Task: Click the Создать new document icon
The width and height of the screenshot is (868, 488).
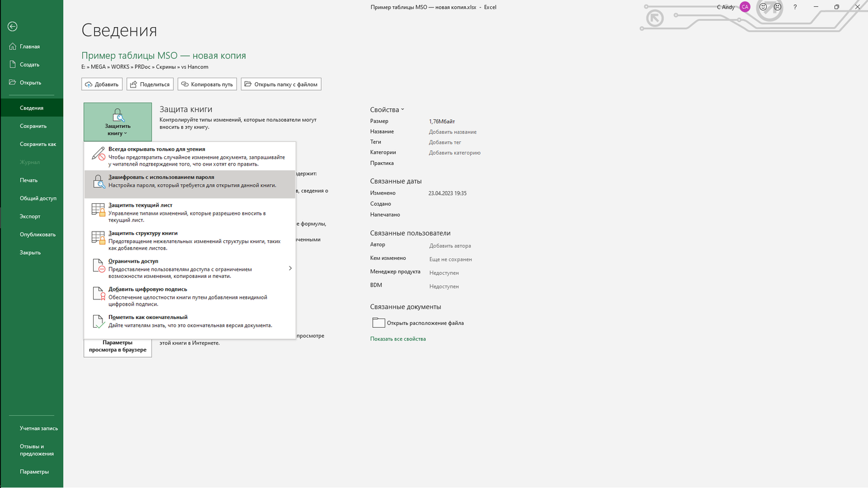Action: click(x=12, y=64)
